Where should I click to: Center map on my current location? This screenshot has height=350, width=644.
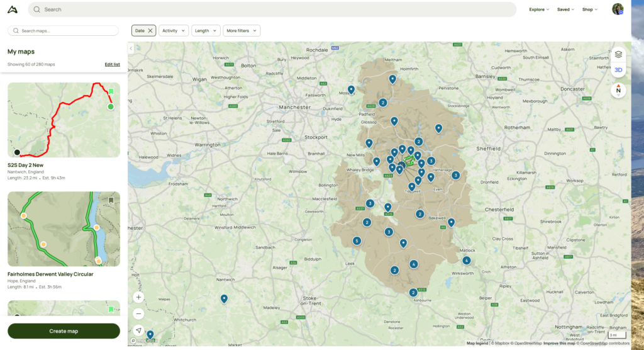click(139, 330)
